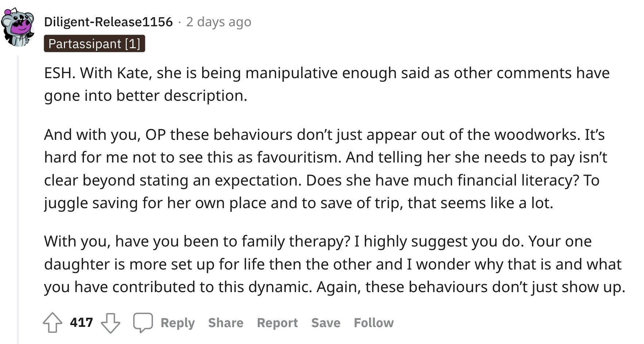
Task: Click the paragraph starting 'ESH. With Kate'
Action: click(327, 84)
